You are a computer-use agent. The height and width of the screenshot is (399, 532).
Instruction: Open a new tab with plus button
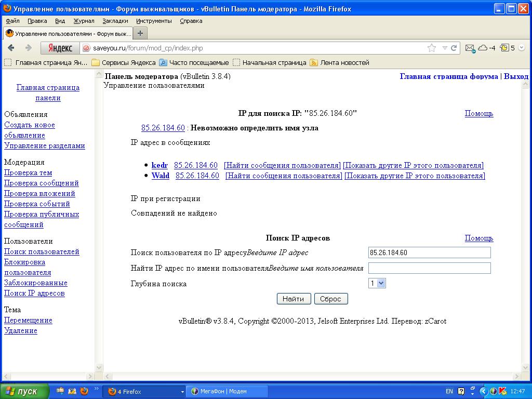click(x=140, y=33)
